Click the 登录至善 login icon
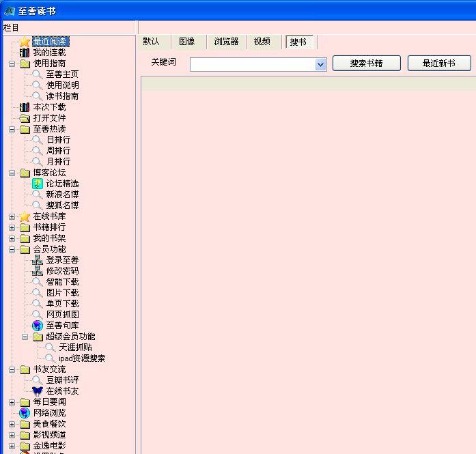The width and height of the screenshot is (476, 454). pos(38,260)
